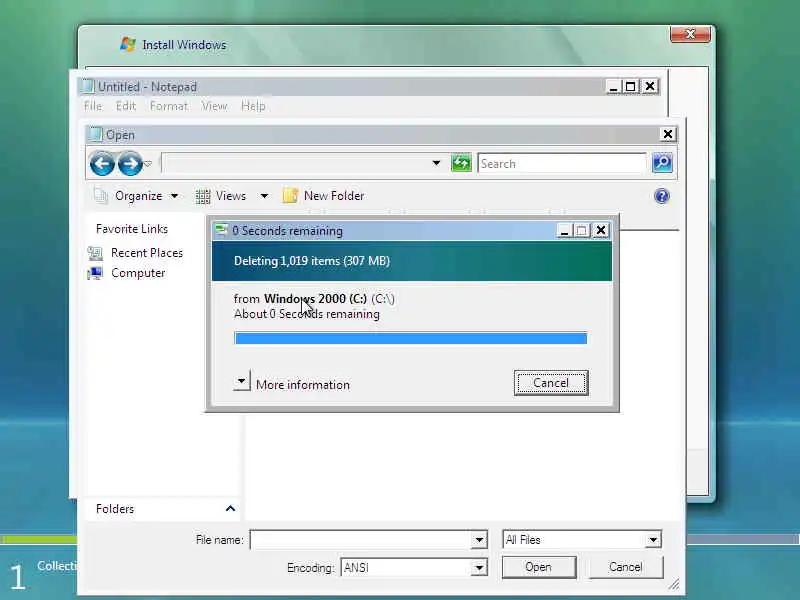Open the File name dropdown arrow

click(479, 540)
